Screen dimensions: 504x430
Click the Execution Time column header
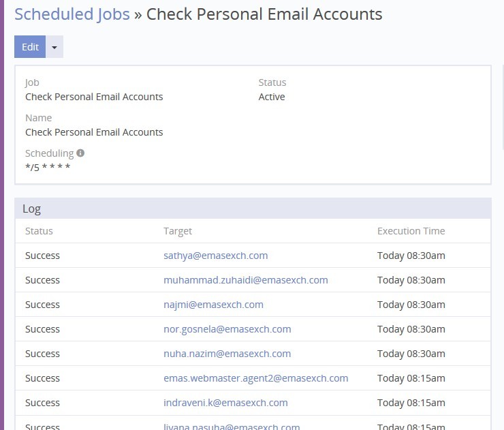tap(411, 231)
